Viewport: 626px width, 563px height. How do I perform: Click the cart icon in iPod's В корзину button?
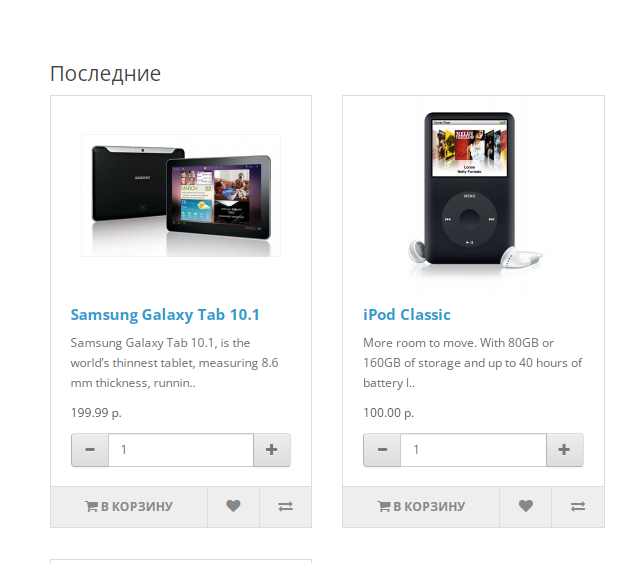[383, 506]
